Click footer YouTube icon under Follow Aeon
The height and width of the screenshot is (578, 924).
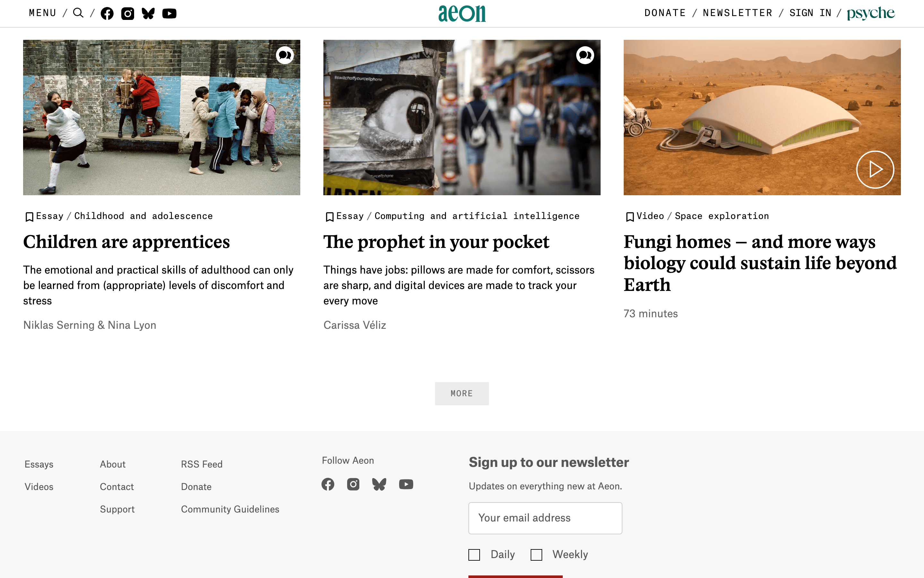click(406, 484)
